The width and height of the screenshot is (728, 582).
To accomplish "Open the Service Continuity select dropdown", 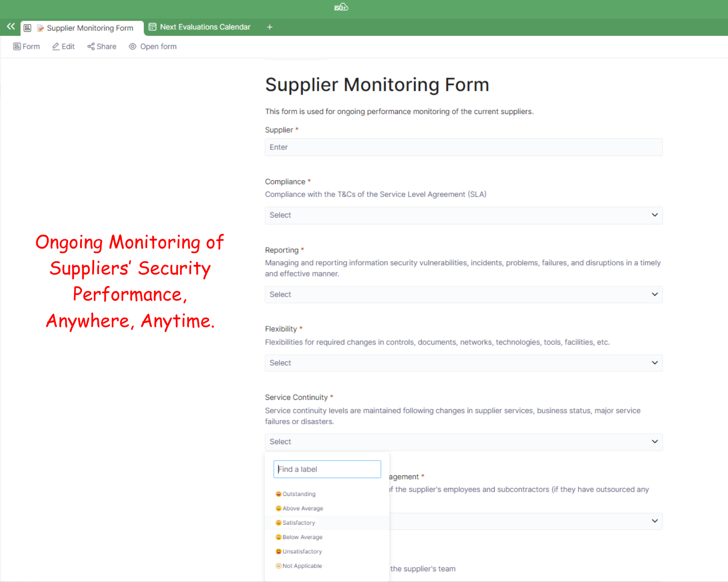I will (x=463, y=442).
